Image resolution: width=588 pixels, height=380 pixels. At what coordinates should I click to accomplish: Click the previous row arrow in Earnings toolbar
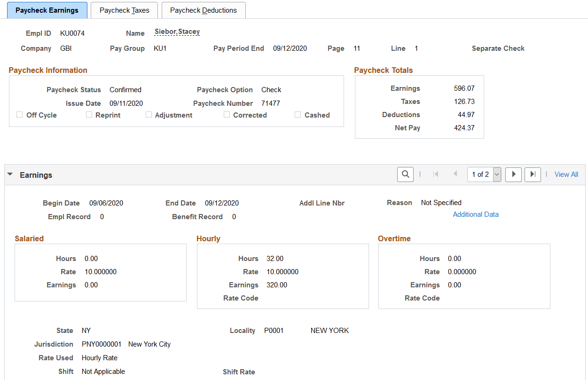(455, 174)
